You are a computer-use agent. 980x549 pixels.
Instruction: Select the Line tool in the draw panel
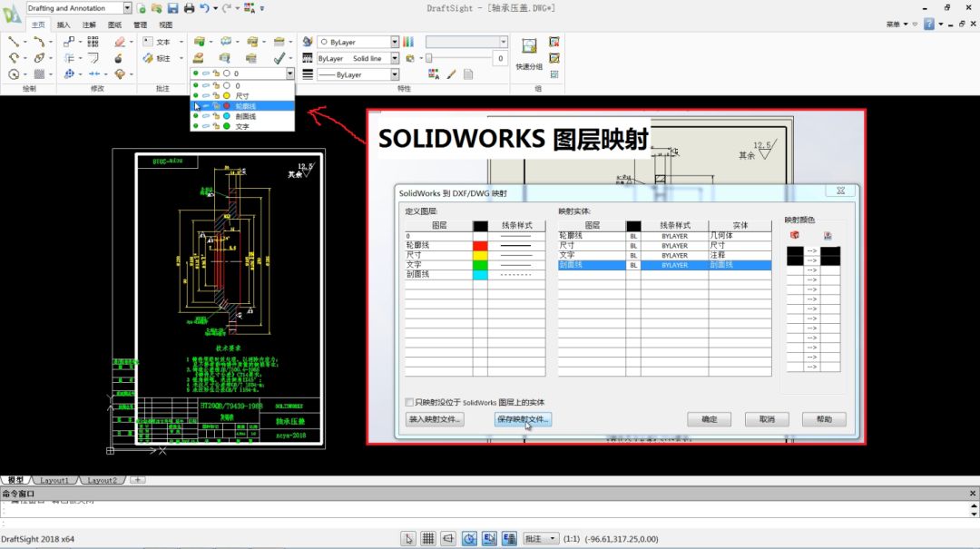click(13, 42)
